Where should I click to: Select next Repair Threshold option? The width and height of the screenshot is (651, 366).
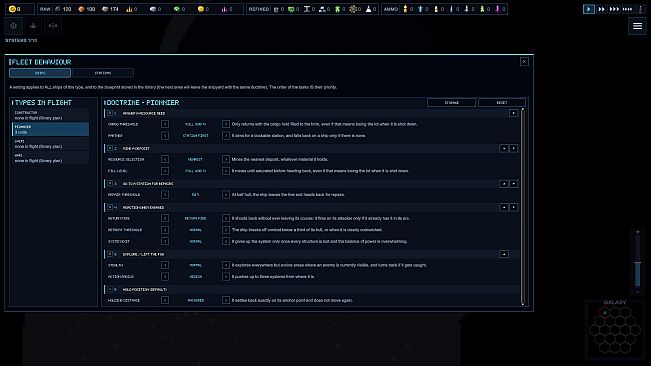[226, 195]
